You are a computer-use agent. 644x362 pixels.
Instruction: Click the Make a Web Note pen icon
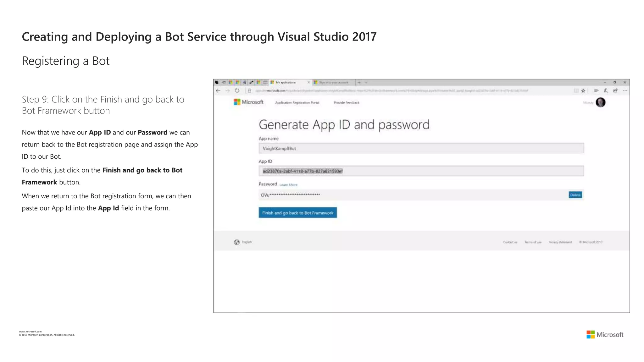click(x=606, y=91)
